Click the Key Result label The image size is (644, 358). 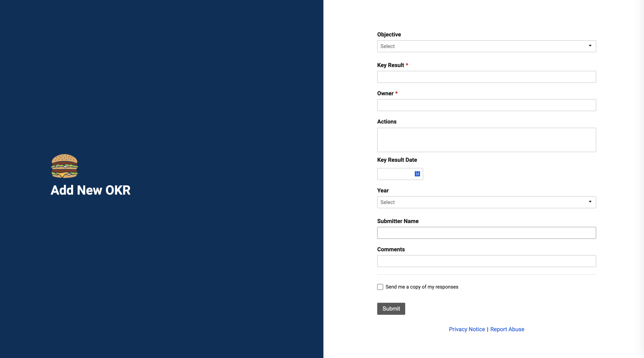point(390,65)
